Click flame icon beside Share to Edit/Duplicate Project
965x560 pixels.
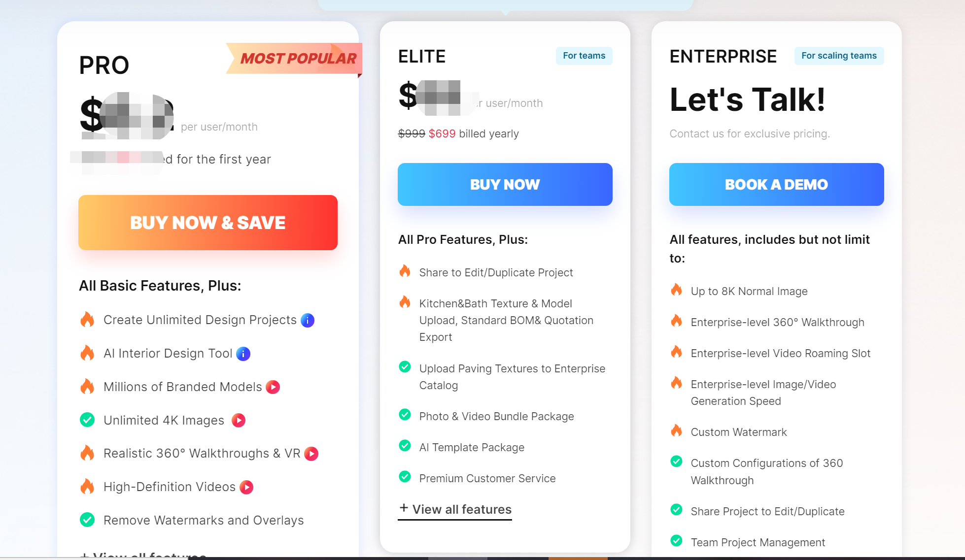click(405, 271)
